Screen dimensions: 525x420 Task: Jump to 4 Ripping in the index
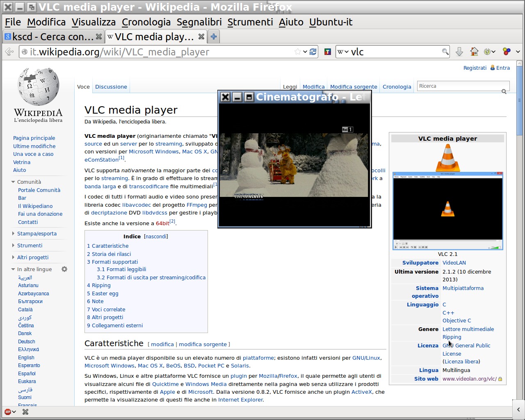tap(99, 285)
